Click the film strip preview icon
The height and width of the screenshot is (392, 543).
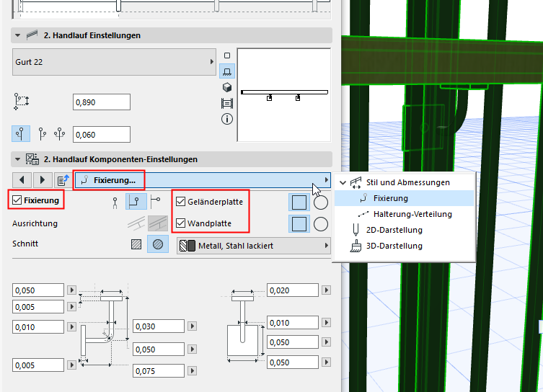(x=227, y=103)
